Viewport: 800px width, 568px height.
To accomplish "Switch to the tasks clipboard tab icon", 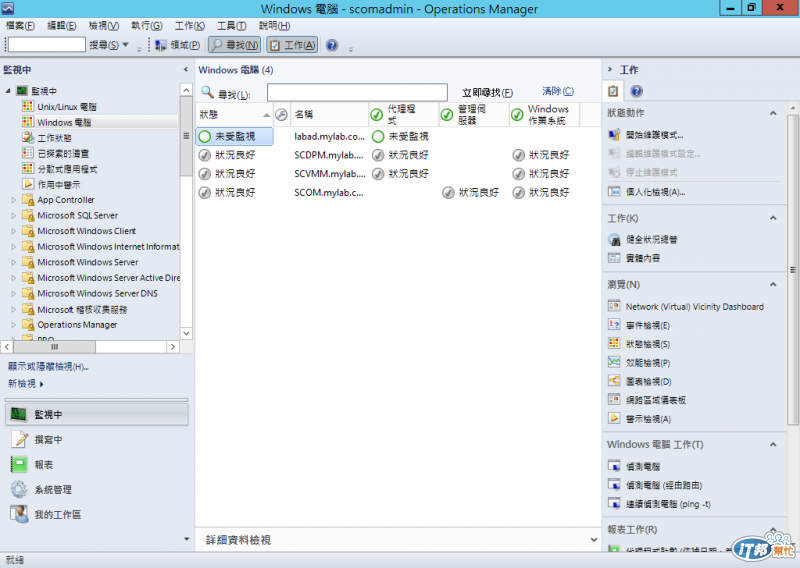I will (x=613, y=91).
